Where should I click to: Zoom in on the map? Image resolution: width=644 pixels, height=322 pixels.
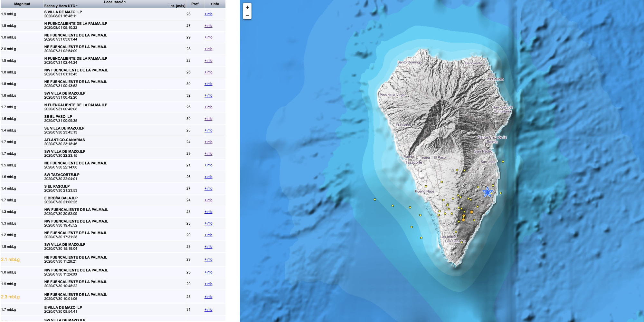[247, 7]
